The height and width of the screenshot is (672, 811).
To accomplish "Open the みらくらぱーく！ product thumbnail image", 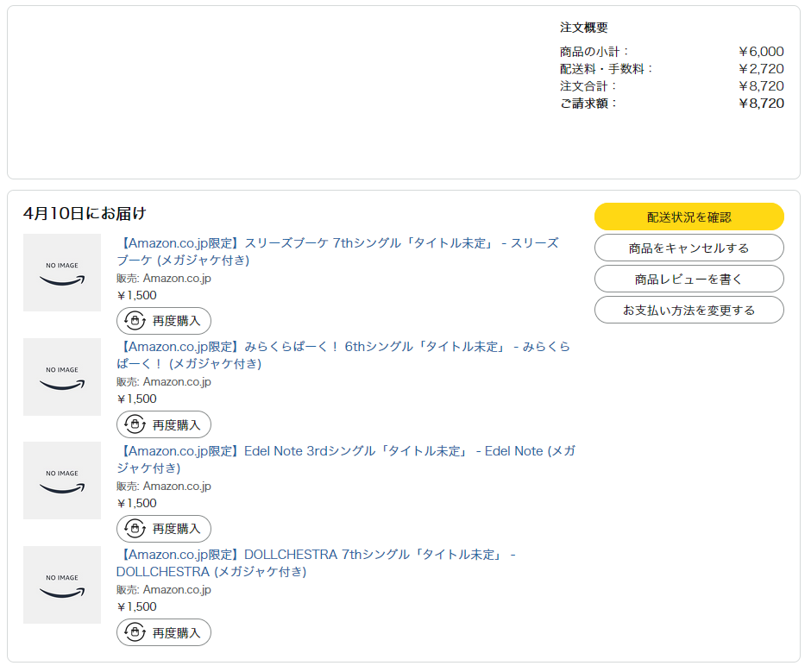I will pos(62,377).
